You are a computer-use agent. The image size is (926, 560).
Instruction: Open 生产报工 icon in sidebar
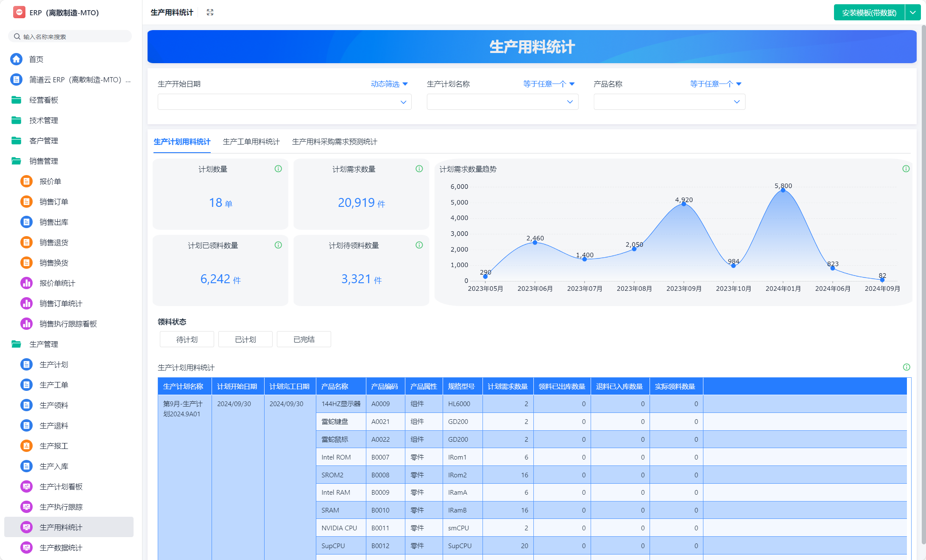point(26,446)
